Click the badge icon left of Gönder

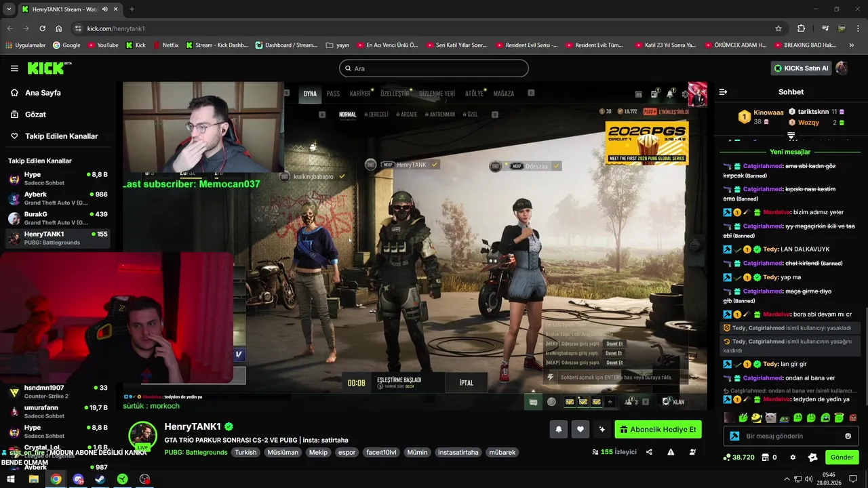pos(812,457)
